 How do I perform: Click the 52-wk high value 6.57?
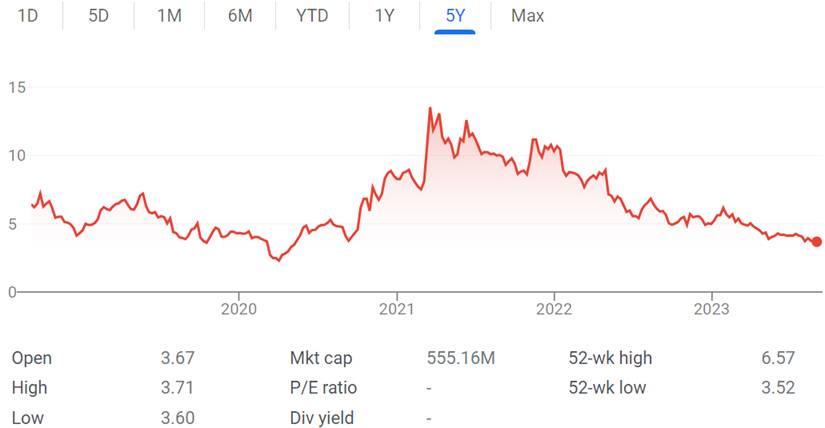coord(778,358)
